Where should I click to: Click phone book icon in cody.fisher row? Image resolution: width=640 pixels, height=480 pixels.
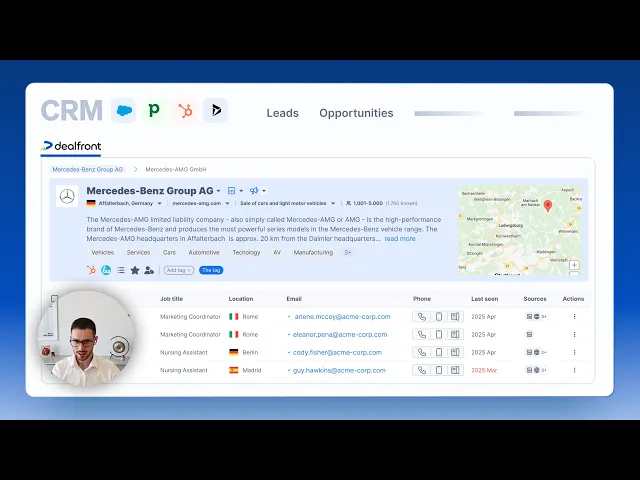click(455, 352)
